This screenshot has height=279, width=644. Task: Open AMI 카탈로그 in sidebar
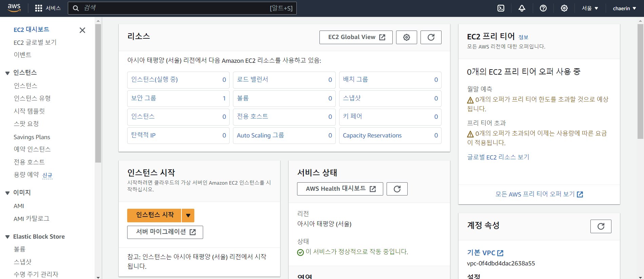31,219
